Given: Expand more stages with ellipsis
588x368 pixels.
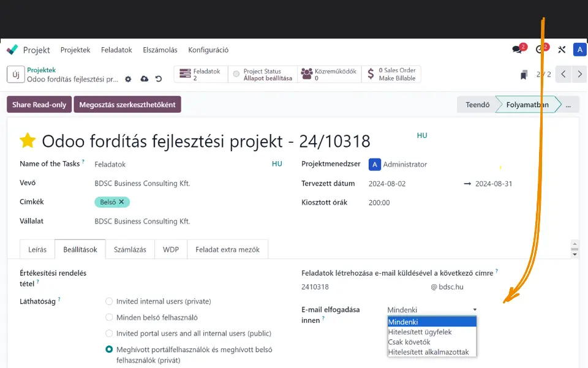Looking at the screenshot, I should [x=568, y=105].
